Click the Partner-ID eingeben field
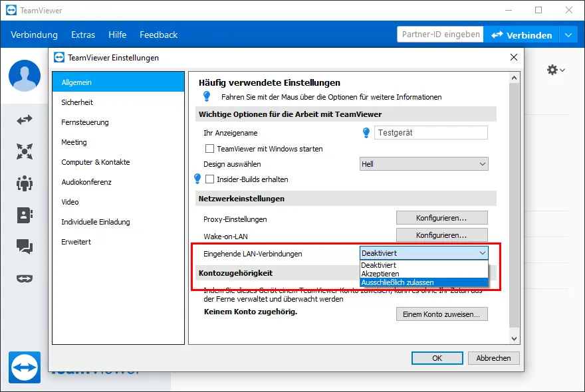This screenshot has width=585, height=392. 441,35
